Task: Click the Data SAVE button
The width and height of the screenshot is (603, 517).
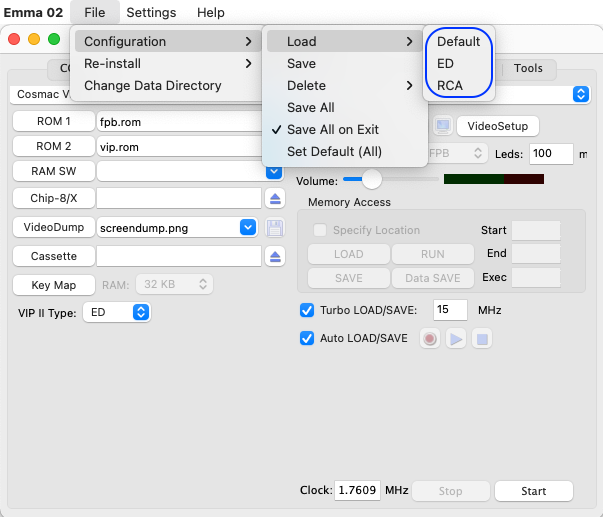Action: point(433,278)
